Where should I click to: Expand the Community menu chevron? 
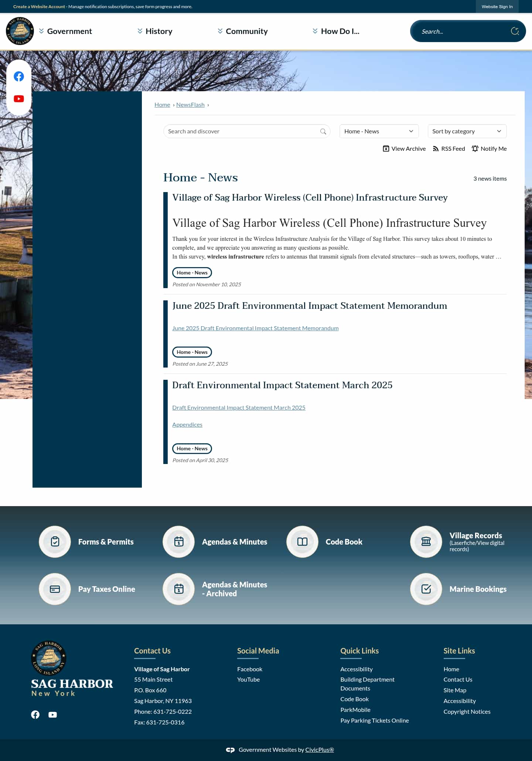[x=220, y=31]
